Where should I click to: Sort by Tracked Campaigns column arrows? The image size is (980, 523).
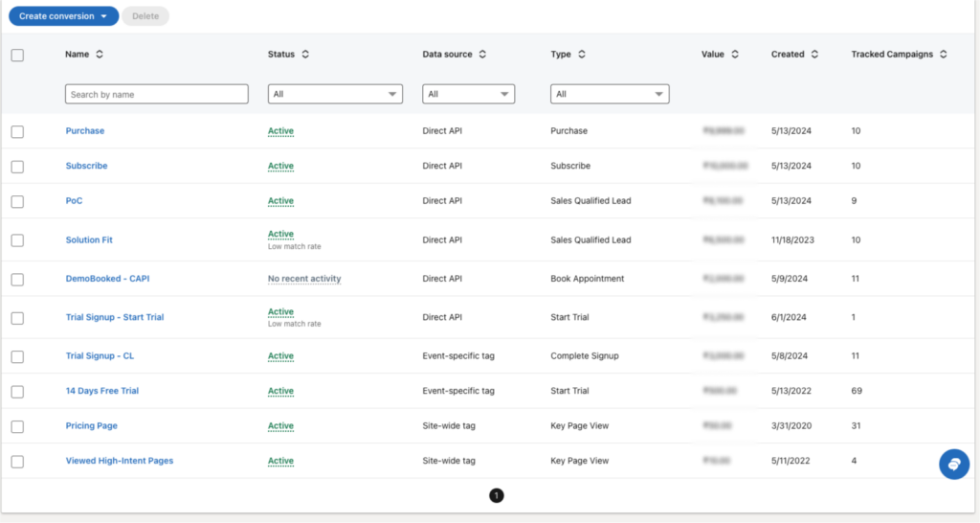[x=943, y=55]
